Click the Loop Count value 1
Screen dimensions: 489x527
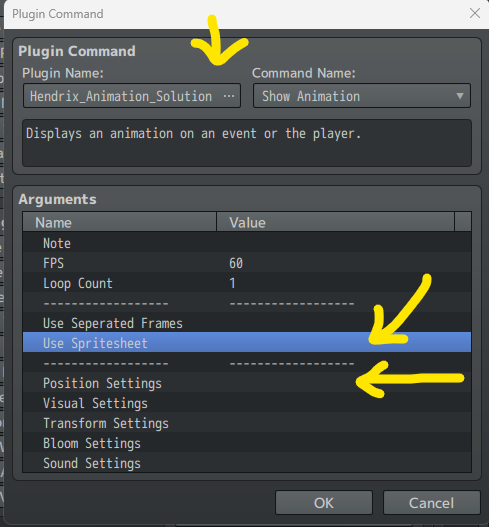pyautogui.click(x=232, y=283)
